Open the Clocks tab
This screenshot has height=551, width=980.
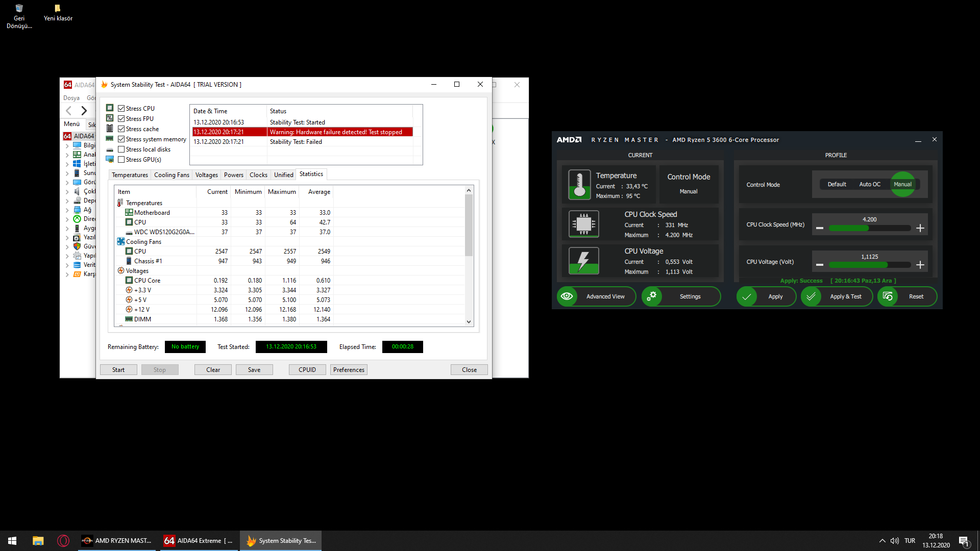click(258, 175)
